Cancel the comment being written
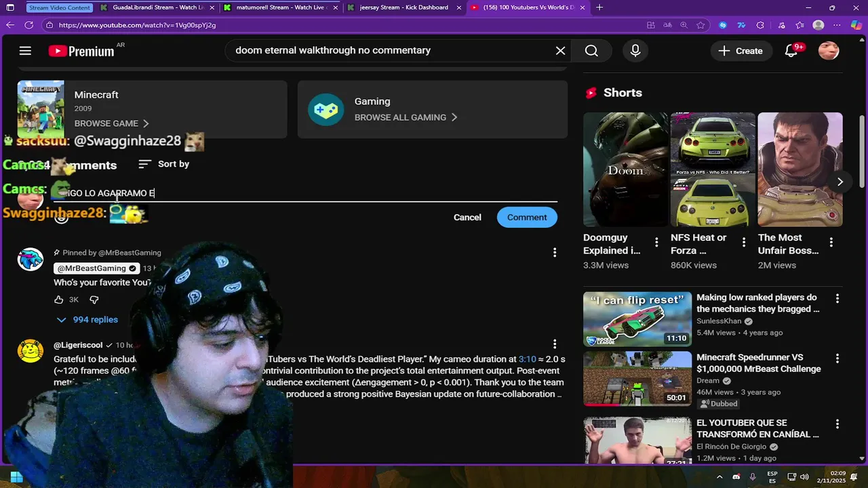 click(x=467, y=218)
